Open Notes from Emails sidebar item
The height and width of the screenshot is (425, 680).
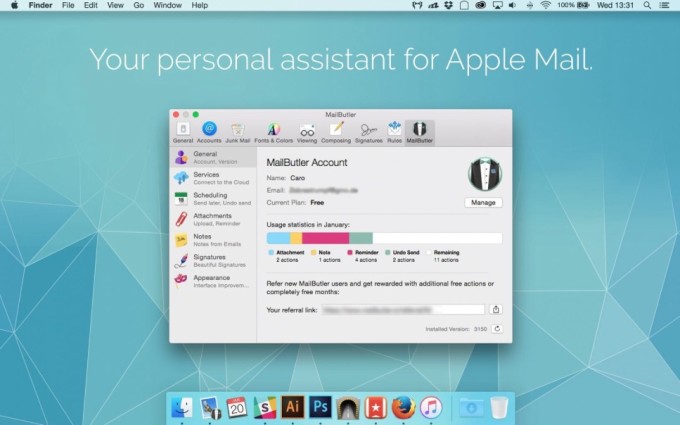click(213, 240)
